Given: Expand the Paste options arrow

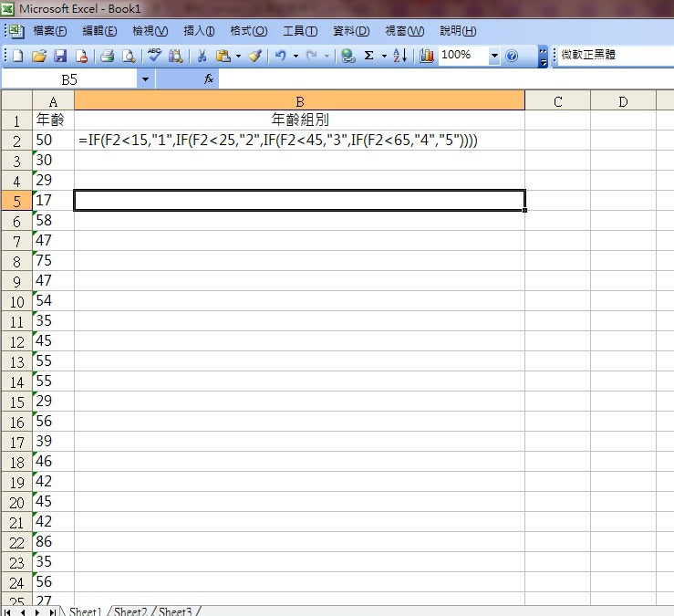Looking at the screenshot, I should (x=238, y=56).
